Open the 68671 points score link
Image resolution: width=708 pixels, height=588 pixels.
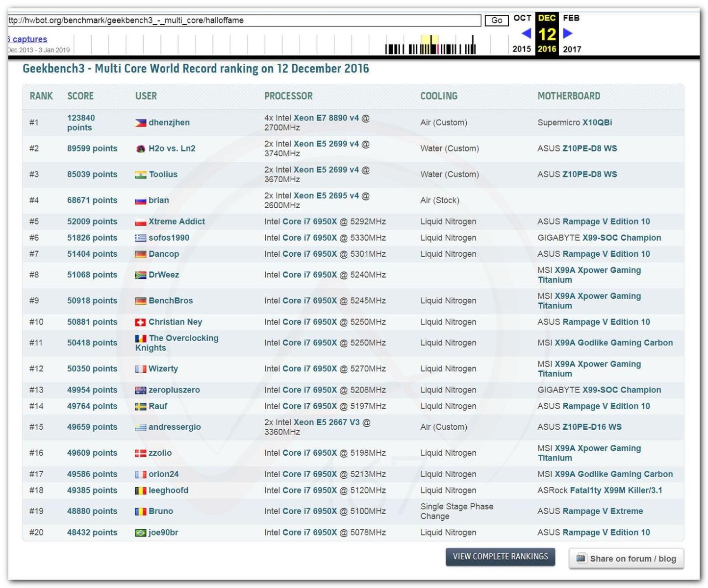(x=92, y=201)
